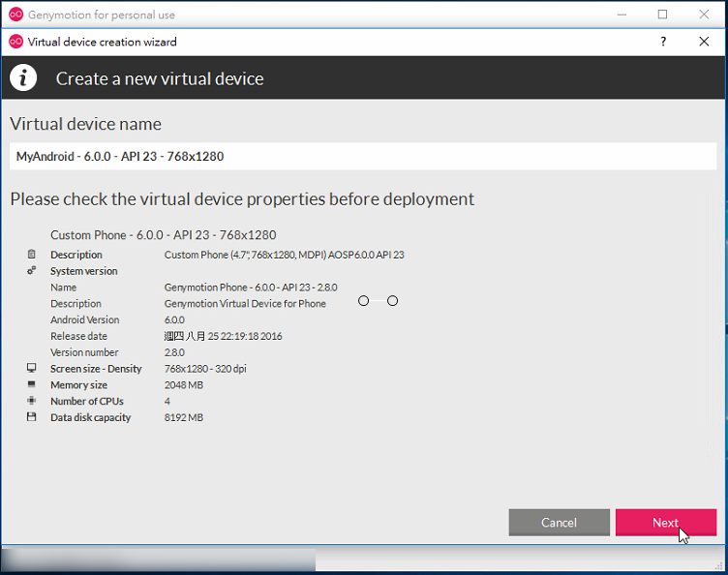
Task: Click the 'Screen size - Density' label
Action: click(96, 369)
